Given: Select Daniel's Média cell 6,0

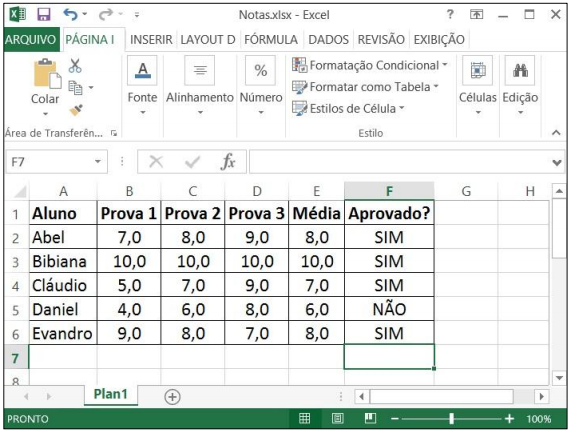Looking at the screenshot, I should click(x=317, y=309).
